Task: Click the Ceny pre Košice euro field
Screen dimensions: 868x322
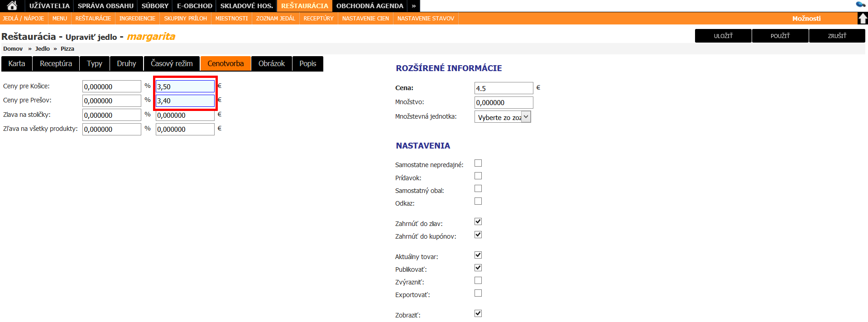Action: pyautogui.click(x=185, y=87)
